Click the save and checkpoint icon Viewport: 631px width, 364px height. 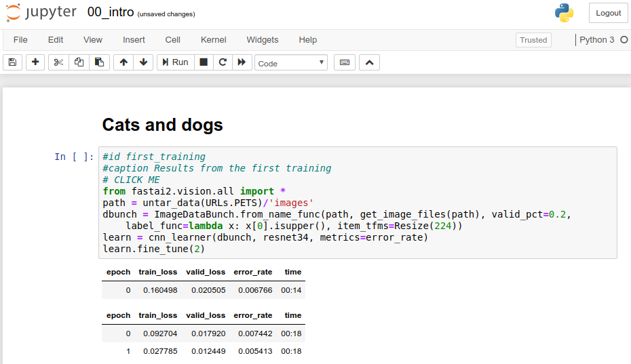pyautogui.click(x=12, y=62)
